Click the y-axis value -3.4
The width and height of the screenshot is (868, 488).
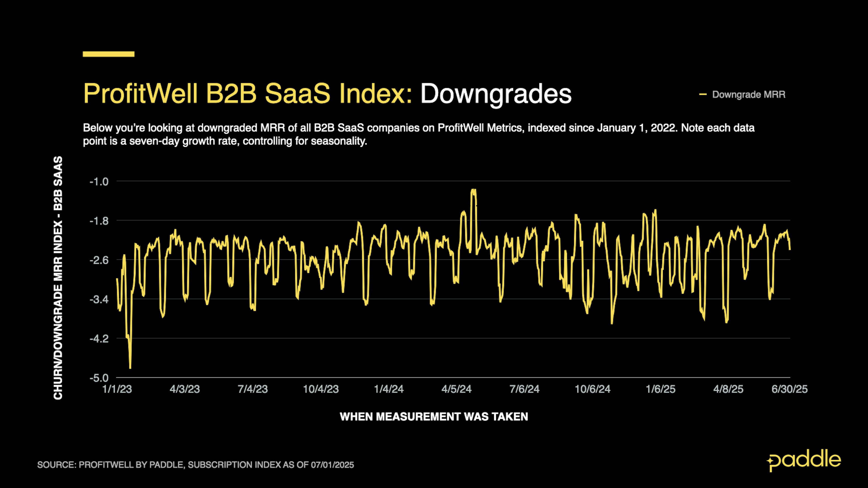coord(99,299)
